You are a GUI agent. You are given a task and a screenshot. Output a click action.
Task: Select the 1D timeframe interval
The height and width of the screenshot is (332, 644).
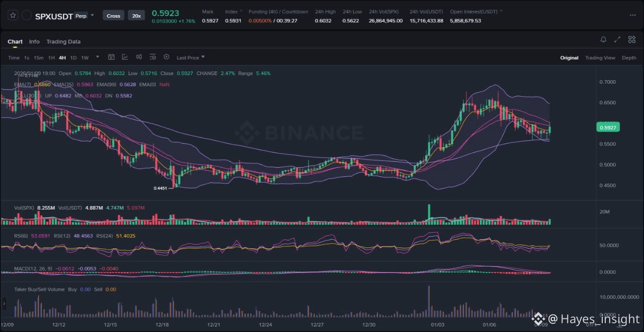tap(73, 58)
